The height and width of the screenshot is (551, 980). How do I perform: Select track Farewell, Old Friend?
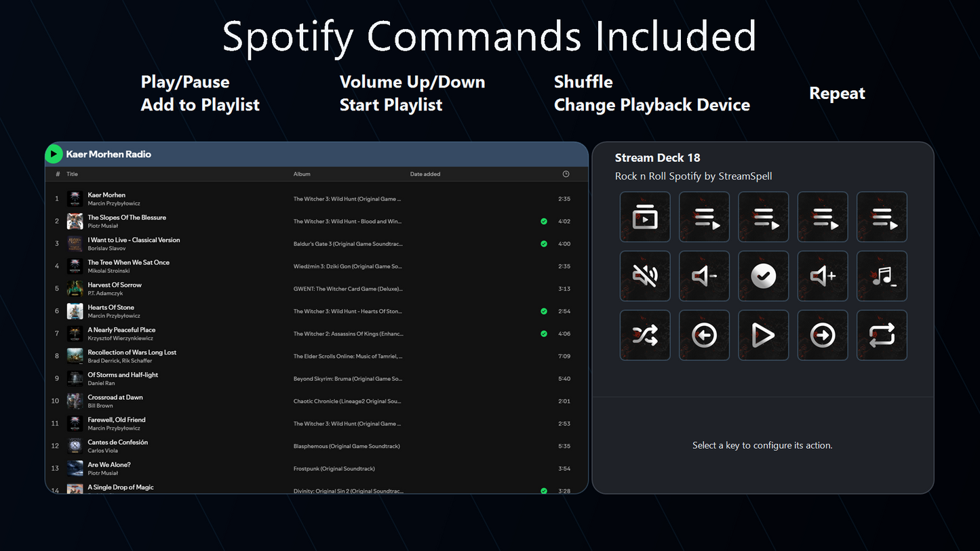(117, 420)
